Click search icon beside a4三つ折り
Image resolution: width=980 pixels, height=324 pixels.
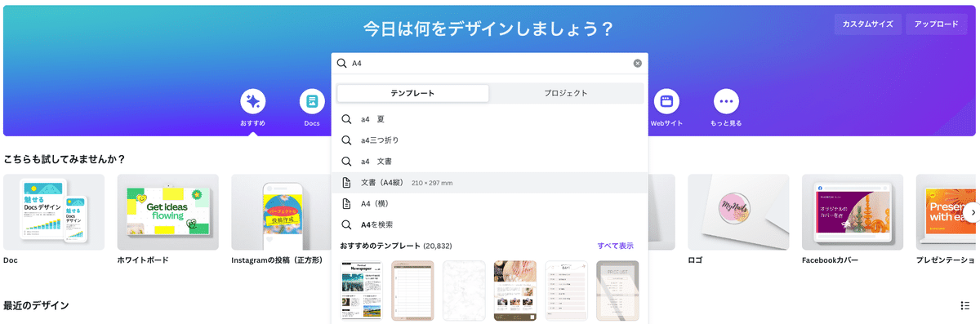pyautogui.click(x=346, y=140)
